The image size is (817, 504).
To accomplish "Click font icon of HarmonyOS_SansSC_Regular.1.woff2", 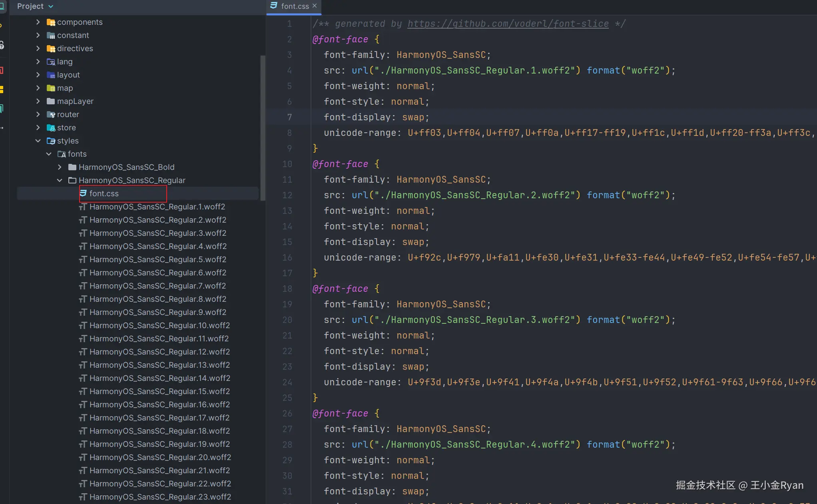I will (83, 207).
